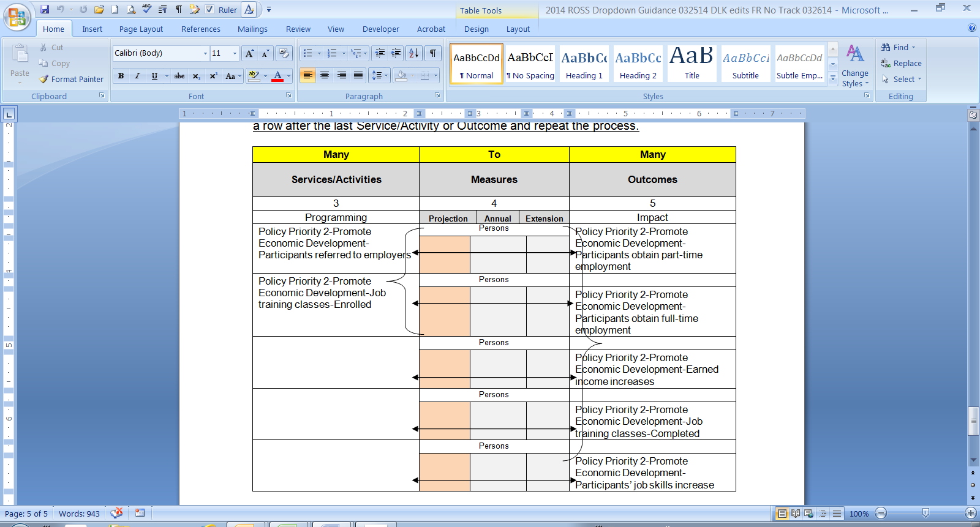
Task: Apply subscript formatting
Action: coord(197,76)
